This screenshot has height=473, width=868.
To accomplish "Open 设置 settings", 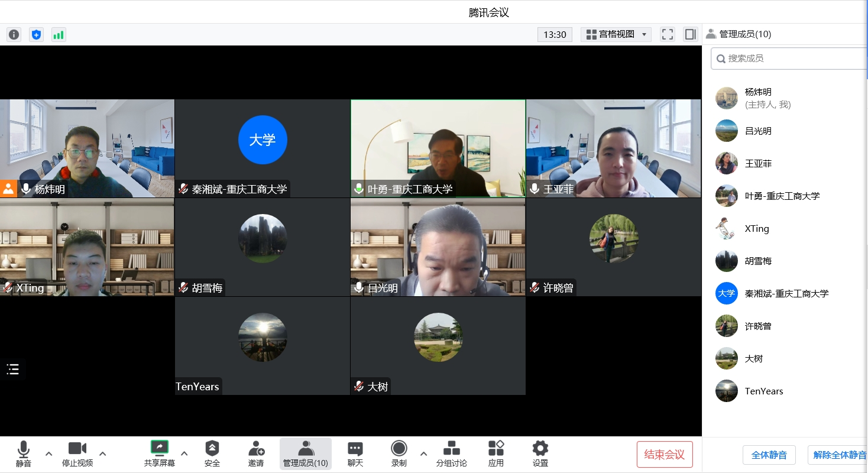I will tap(540, 453).
